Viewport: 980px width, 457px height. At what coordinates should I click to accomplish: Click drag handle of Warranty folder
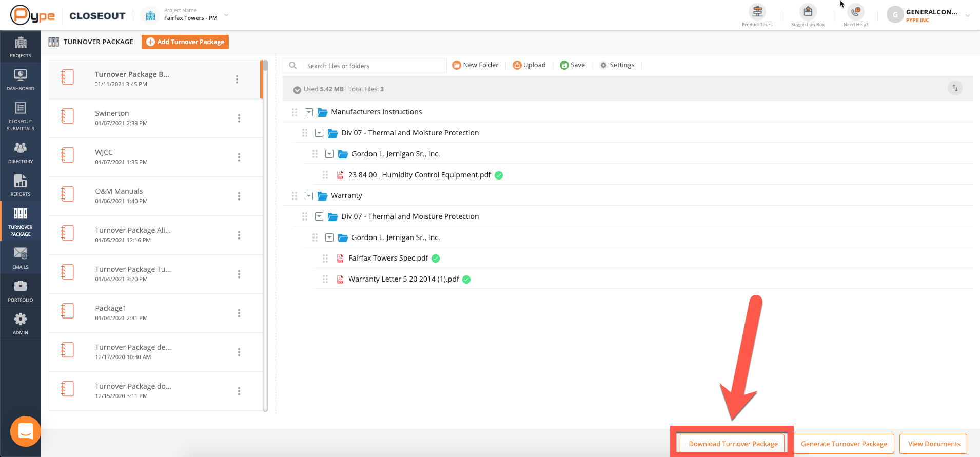pyautogui.click(x=295, y=195)
